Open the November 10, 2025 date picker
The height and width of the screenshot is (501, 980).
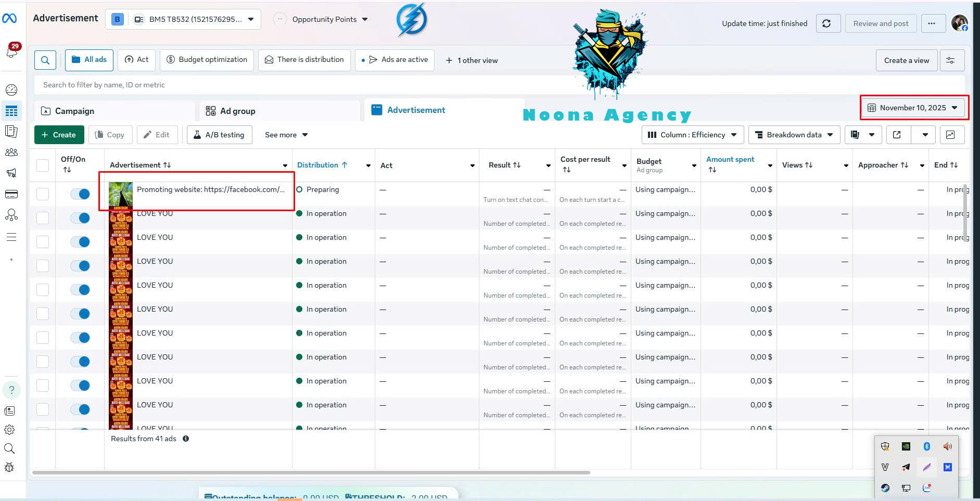913,108
